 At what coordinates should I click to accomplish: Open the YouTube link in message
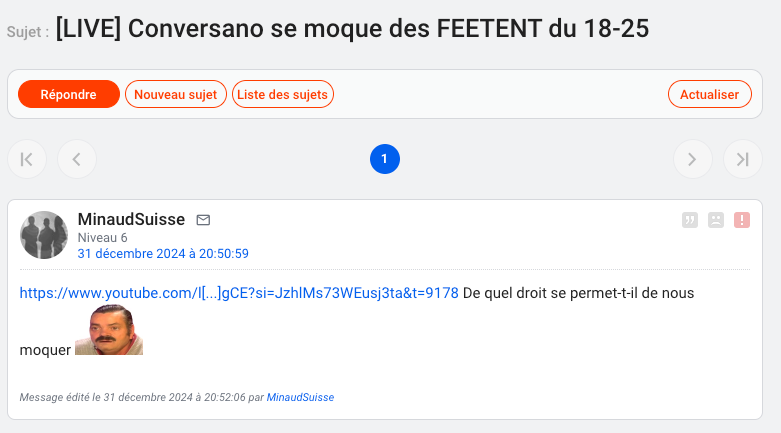pyautogui.click(x=239, y=293)
